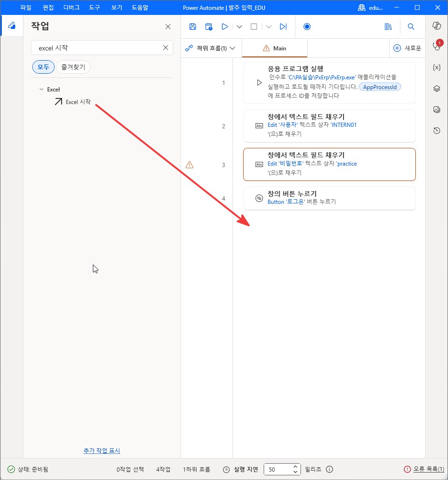Open the 편집 menu
The image size is (448, 480).
click(x=48, y=7)
